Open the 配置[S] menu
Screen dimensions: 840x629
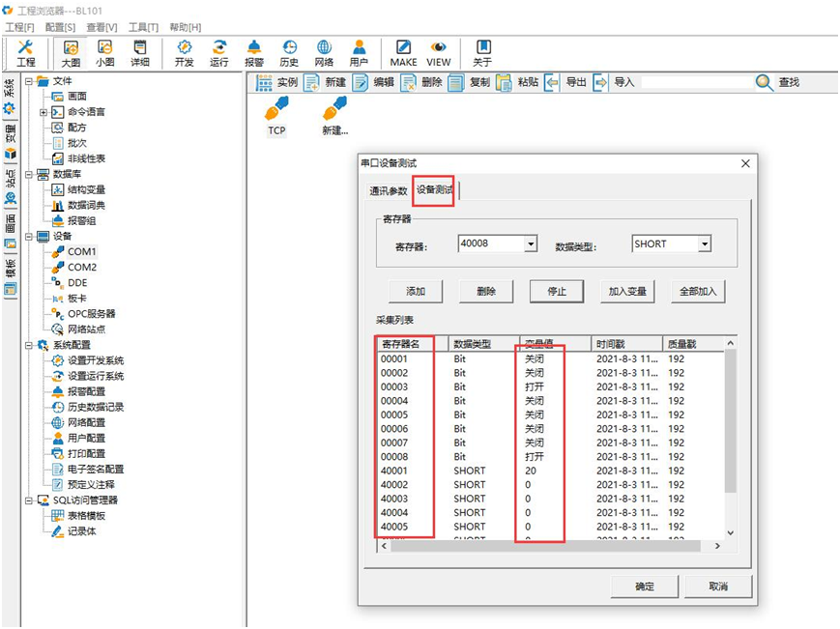60,27
